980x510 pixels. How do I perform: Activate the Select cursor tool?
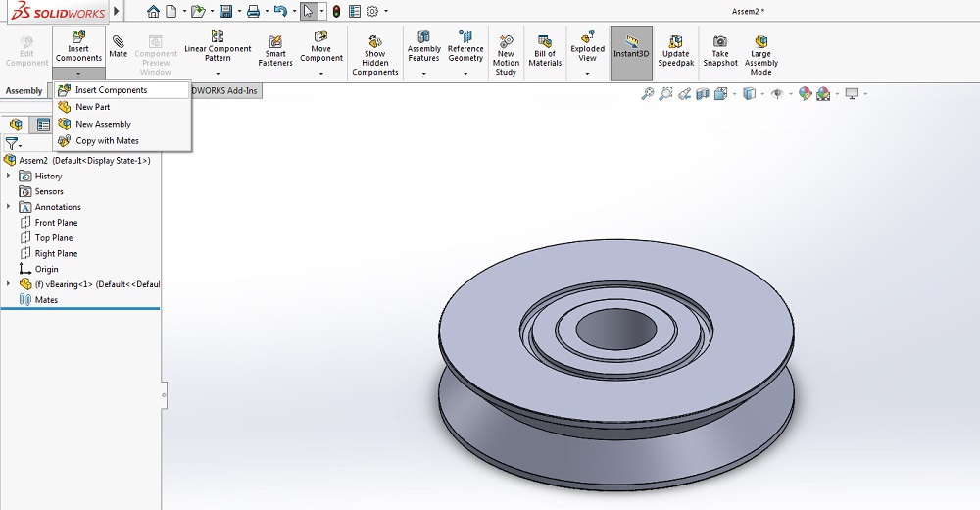308,11
